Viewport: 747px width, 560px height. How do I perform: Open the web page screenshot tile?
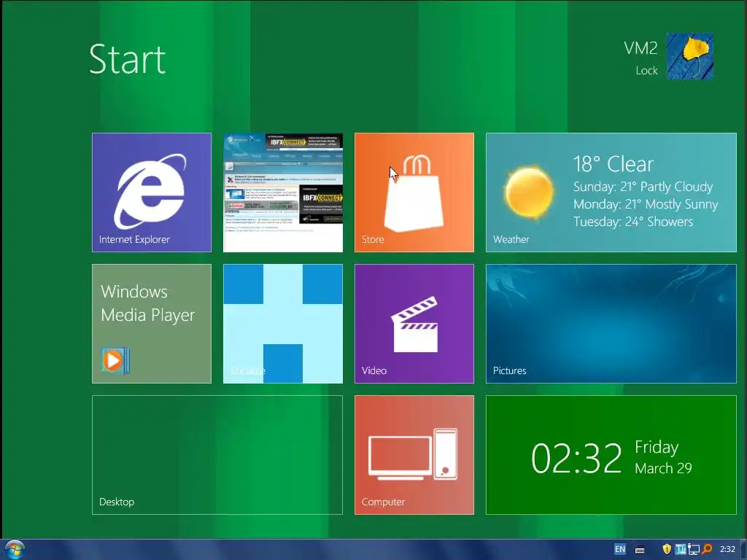point(283,192)
